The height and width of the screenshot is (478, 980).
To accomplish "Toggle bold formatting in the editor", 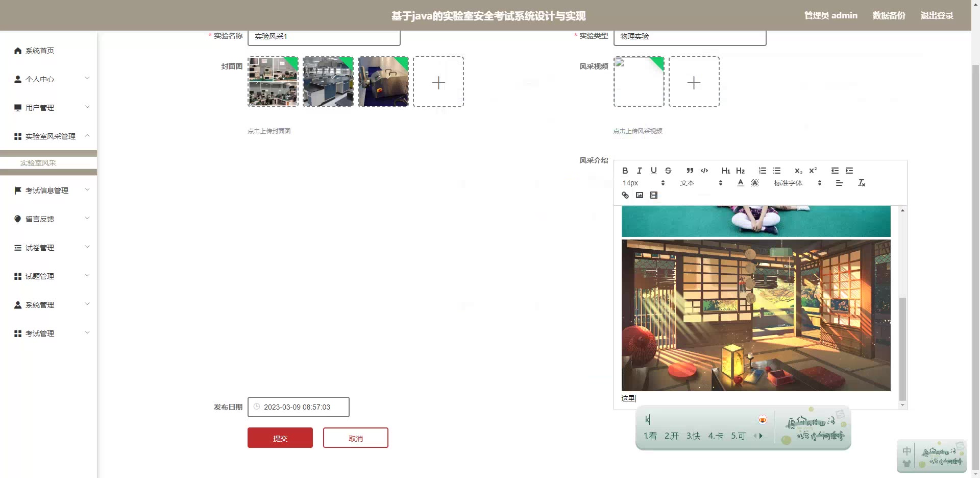I will pyautogui.click(x=625, y=171).
